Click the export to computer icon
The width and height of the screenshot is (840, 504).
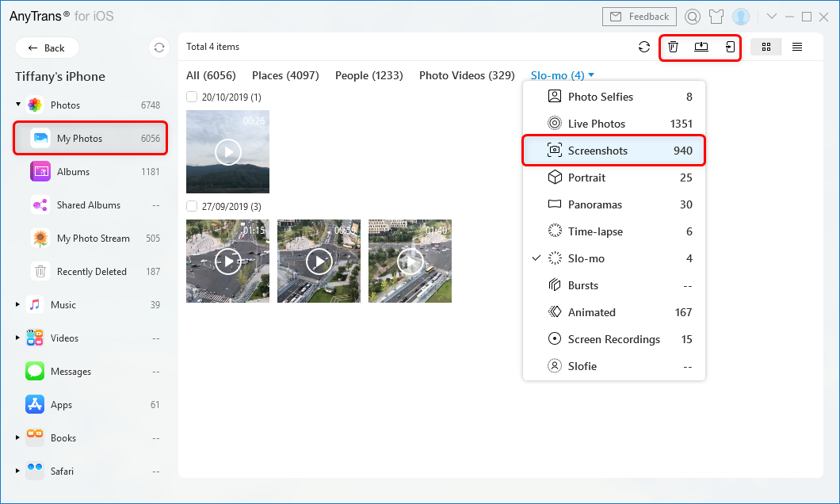pos(701,47)
